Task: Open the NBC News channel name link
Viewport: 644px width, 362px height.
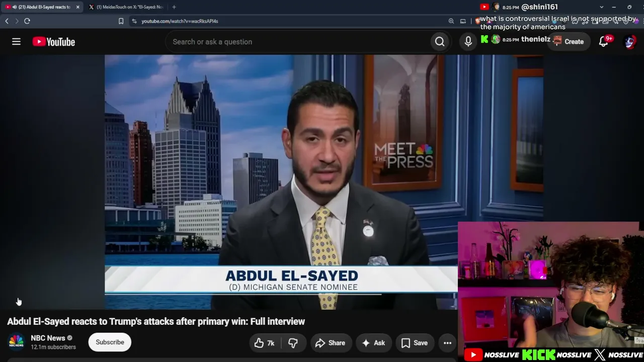Action: tap(48, 338)
